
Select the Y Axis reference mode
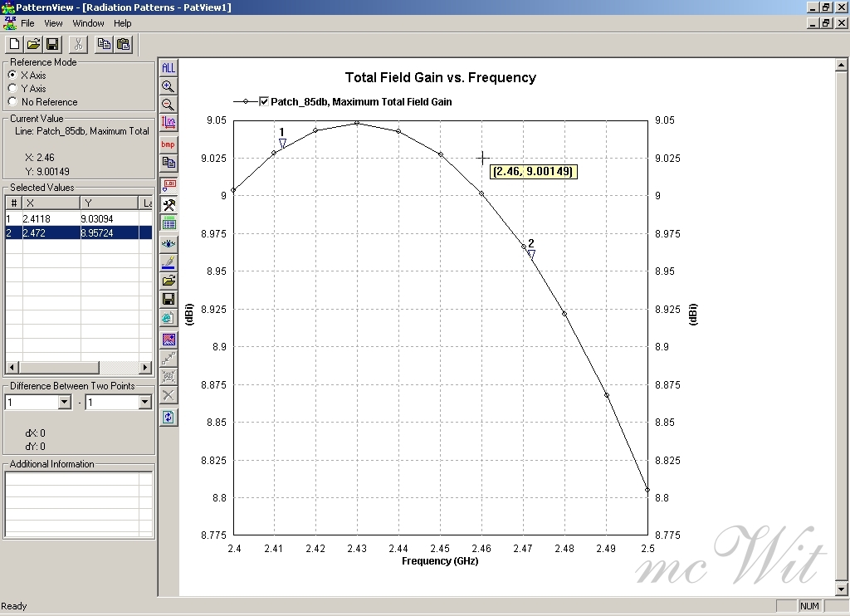pyautogui.click(x=12, y=89)
